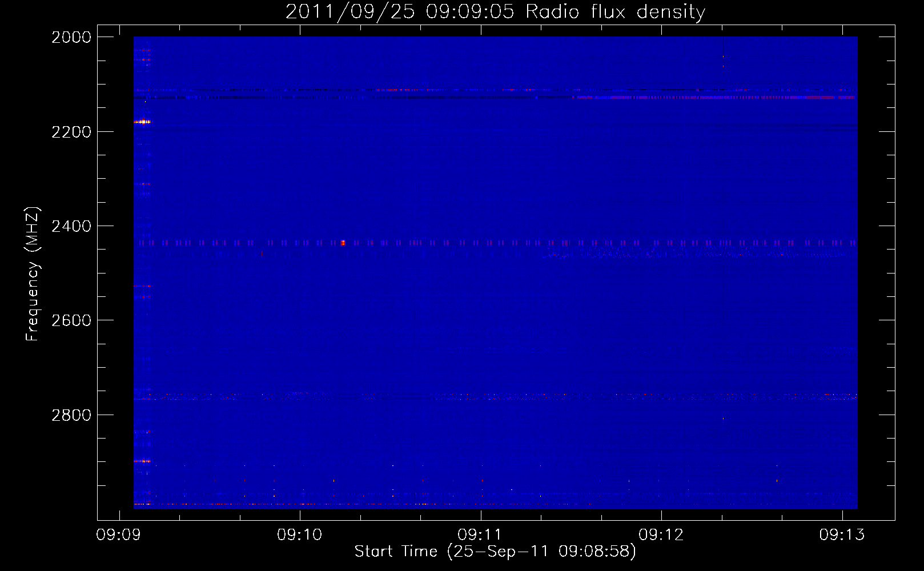The image size is (924, 571).
Task: Click the 09:12 time tick label
Action: pos(661,535)
